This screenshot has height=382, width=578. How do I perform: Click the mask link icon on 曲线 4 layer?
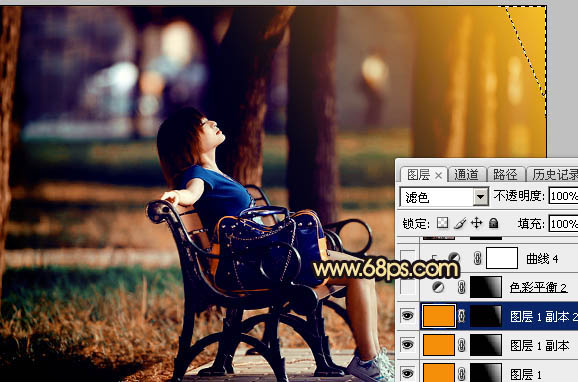click(x=477, y=258)
